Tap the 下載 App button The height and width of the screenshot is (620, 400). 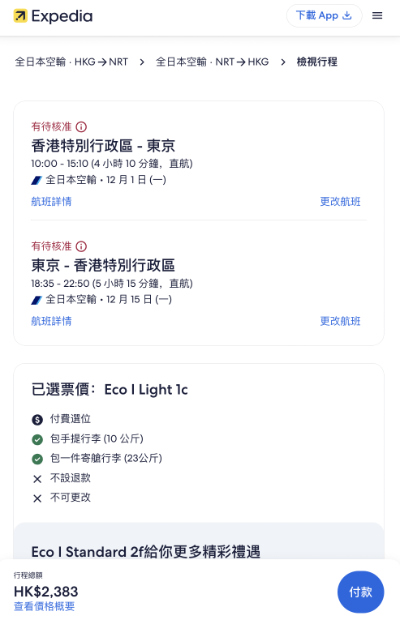point(324,16)
